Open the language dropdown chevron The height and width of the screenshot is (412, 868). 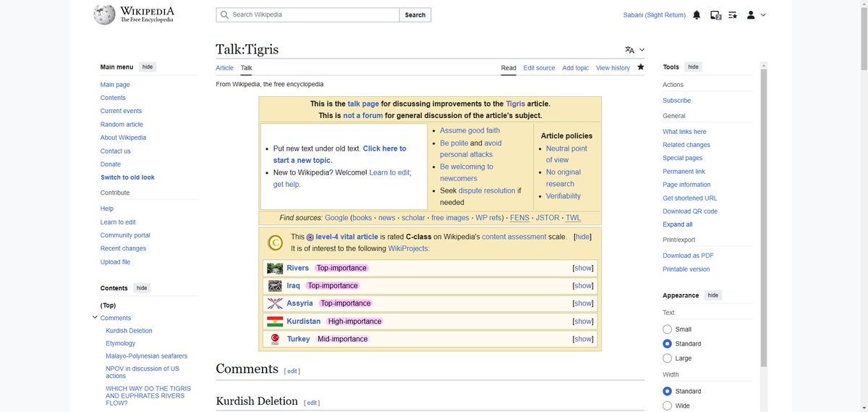[642, 50]
